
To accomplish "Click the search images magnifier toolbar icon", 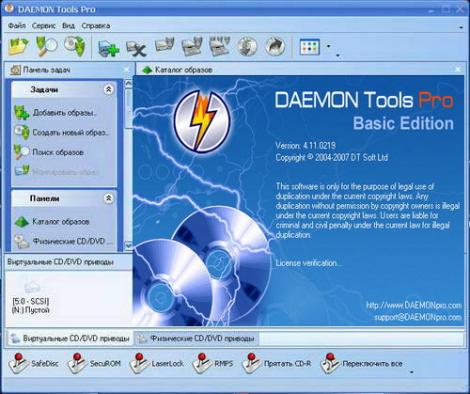I will click(x=46, y=46).
